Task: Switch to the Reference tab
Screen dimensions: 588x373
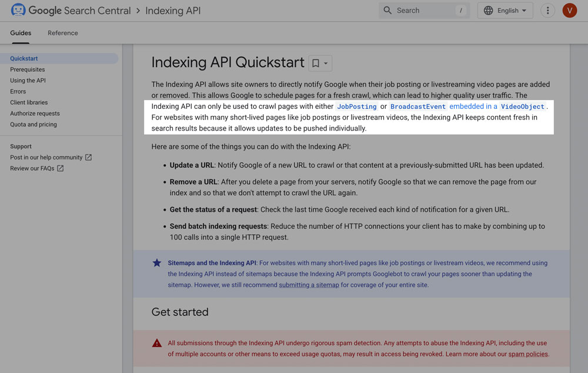Action: (63, 33)
